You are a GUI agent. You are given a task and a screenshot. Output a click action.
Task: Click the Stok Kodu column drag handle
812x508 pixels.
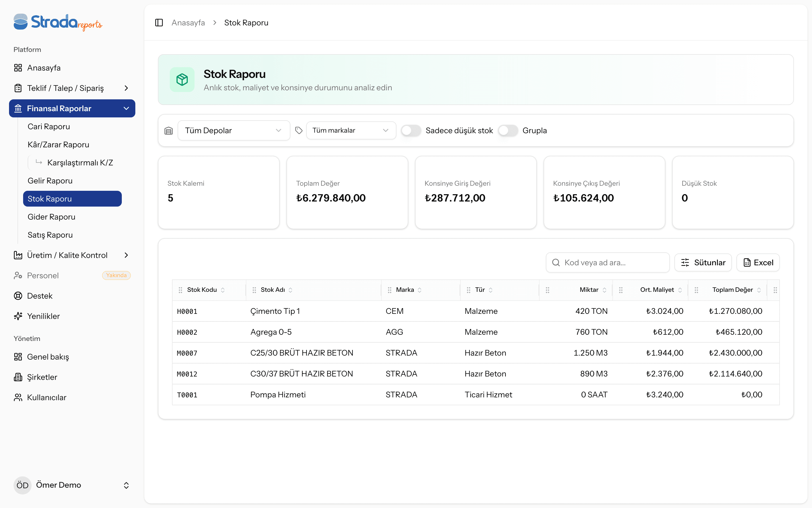point(180,290)
